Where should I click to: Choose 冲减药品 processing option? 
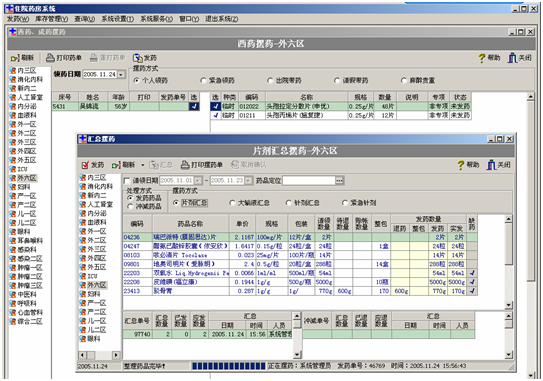click(x=130, y=206)
